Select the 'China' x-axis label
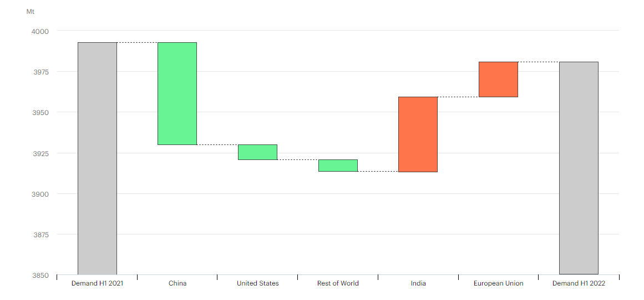The width and height of the screenshot is (644, 300). (178, 283)
